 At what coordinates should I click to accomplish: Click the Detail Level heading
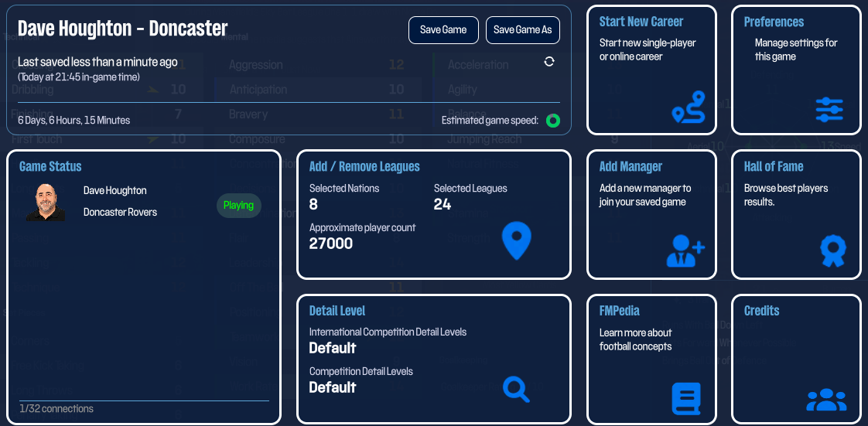[x=337, y=311]
